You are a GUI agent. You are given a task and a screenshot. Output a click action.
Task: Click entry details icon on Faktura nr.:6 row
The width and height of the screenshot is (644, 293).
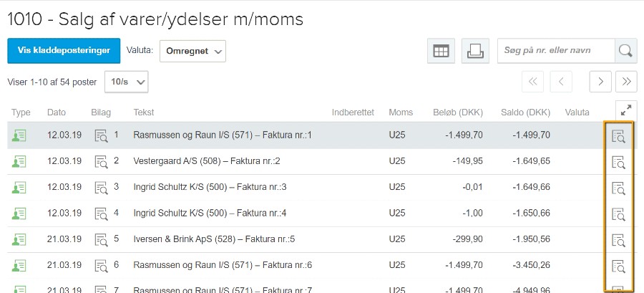click(618, 266)
